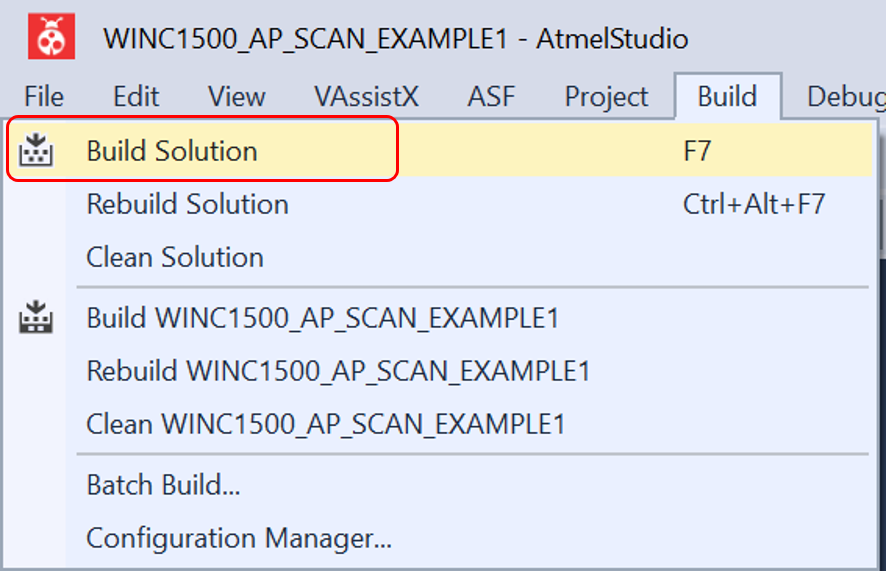Open the File menu
This screenshot has width=886, height=571.
[44, 97]
